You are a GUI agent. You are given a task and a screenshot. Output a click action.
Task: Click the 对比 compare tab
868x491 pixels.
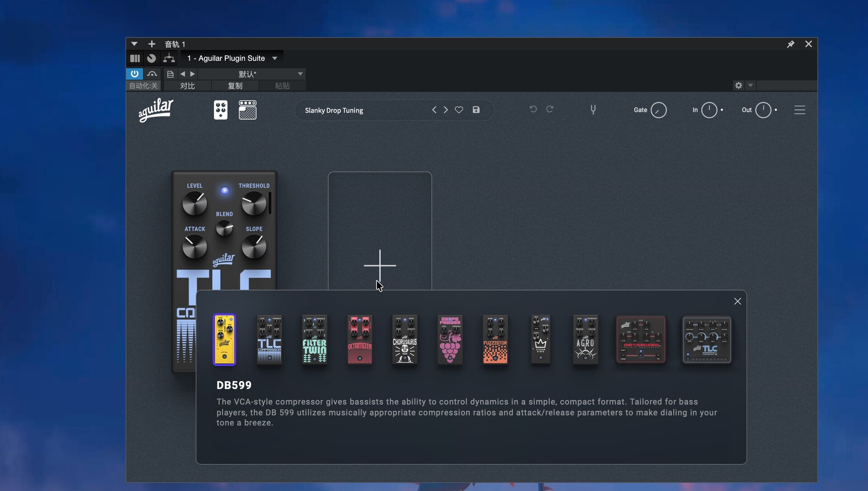pos(187,86)
